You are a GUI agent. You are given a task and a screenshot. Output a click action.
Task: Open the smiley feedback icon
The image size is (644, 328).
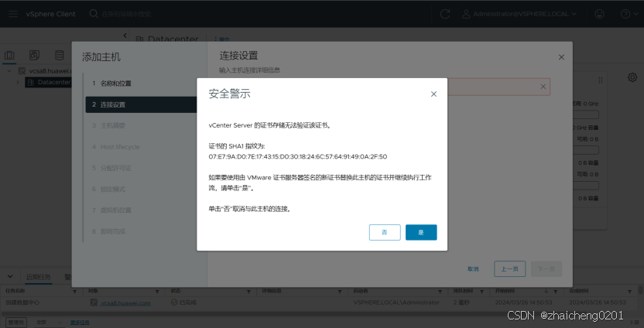pyautogui.click(x=599, y=14)
